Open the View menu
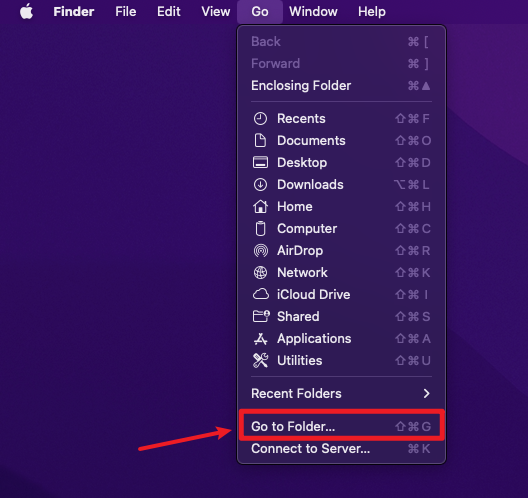This screenshot has height=498, width=528. pyautogui.click(x=216, y=12)
